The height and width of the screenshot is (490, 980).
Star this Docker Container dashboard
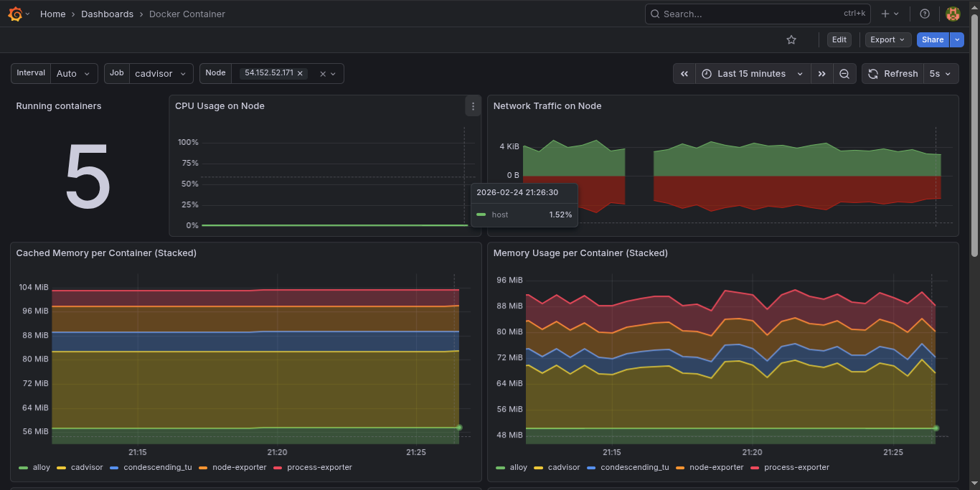791,39
